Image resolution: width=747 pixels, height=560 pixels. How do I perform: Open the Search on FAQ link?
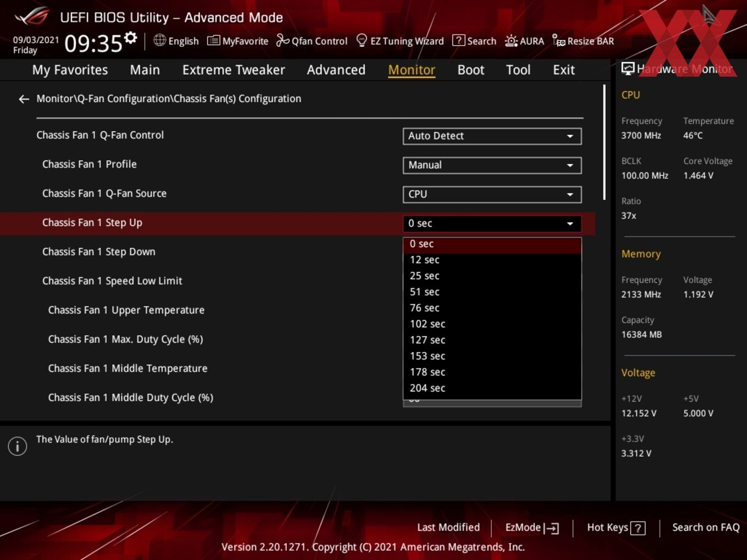click(x=706, y=528)
